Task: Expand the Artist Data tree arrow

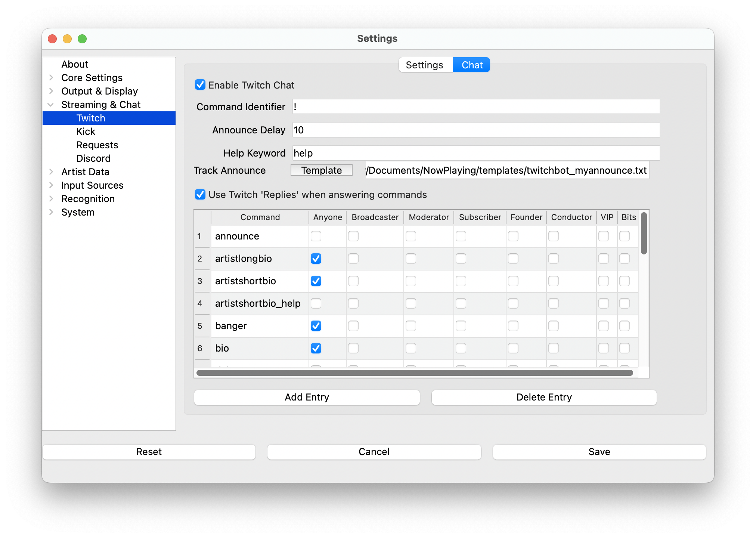Action: click(x=51, y=172)
